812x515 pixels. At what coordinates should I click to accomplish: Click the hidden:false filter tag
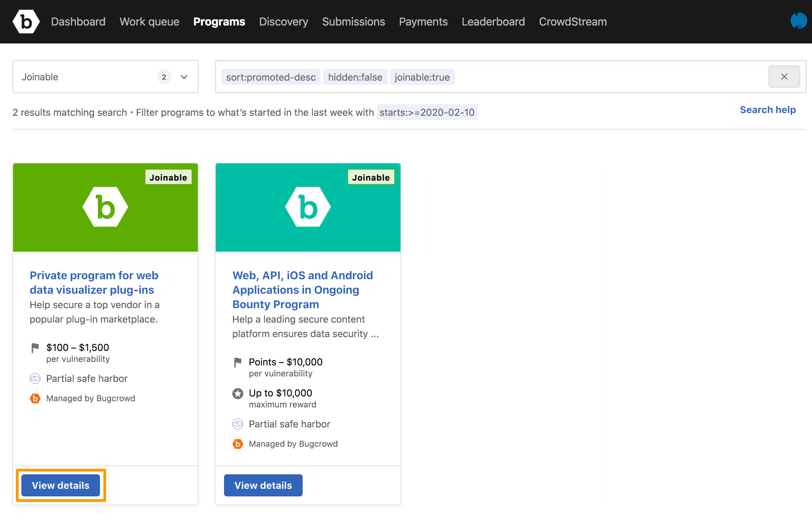(x=355, y=77)
